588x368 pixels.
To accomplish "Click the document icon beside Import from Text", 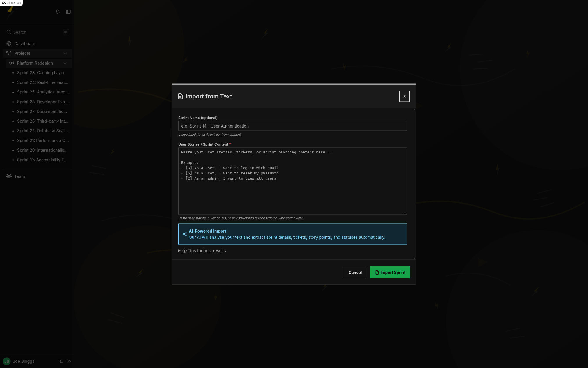I will (180, 96).
